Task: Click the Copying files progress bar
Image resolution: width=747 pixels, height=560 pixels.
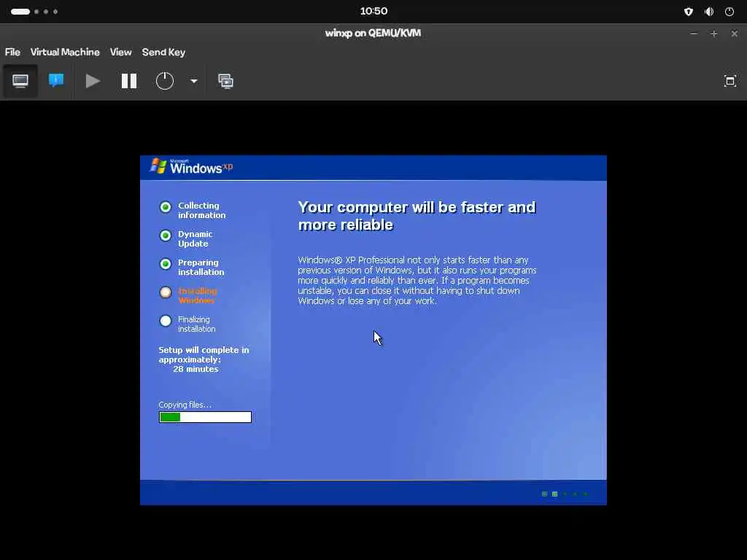Action: pyautogui.click(x=205, y=417)
